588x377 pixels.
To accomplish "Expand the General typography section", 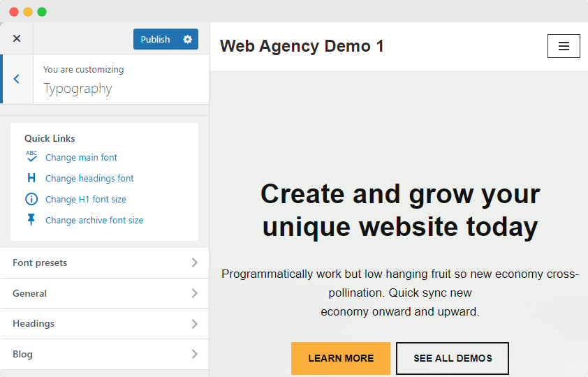I will (105, 293).
